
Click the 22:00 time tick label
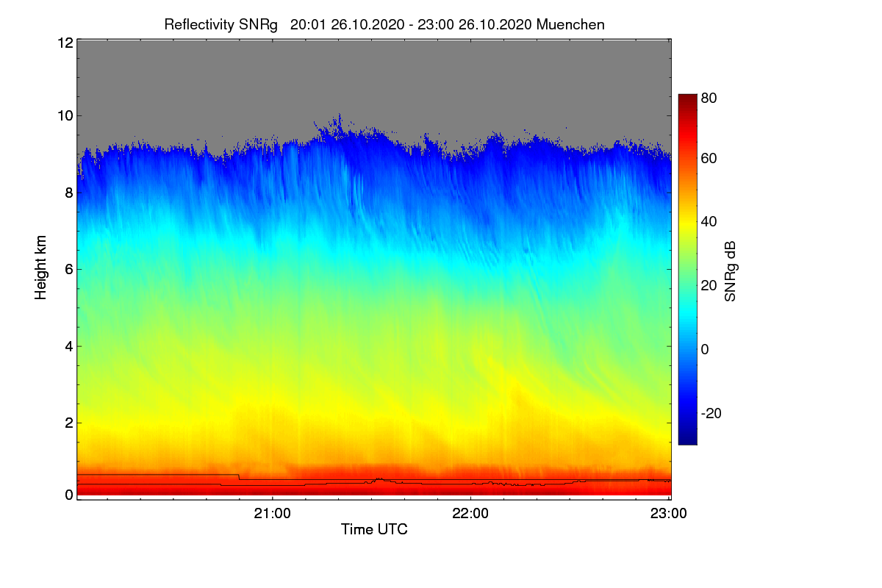point(470,514)
